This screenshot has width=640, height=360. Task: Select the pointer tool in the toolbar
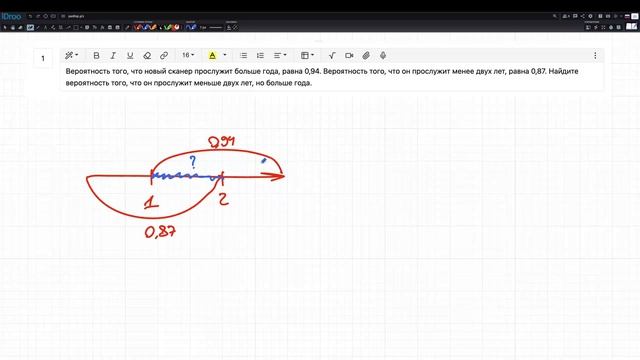click(x=5, y=27)
